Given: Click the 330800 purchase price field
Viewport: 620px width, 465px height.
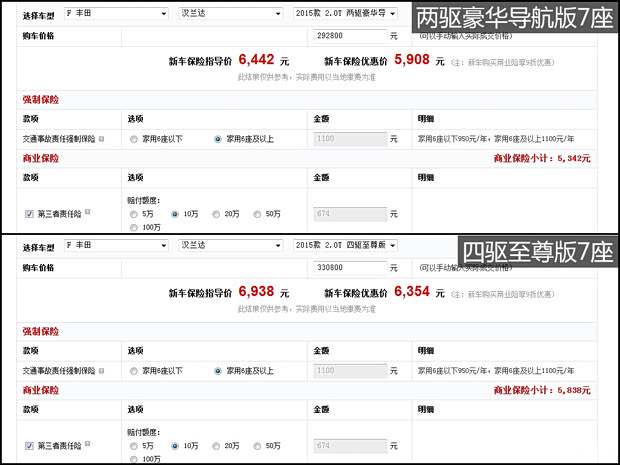Looking at the screenshot, I should click(350, 267).
